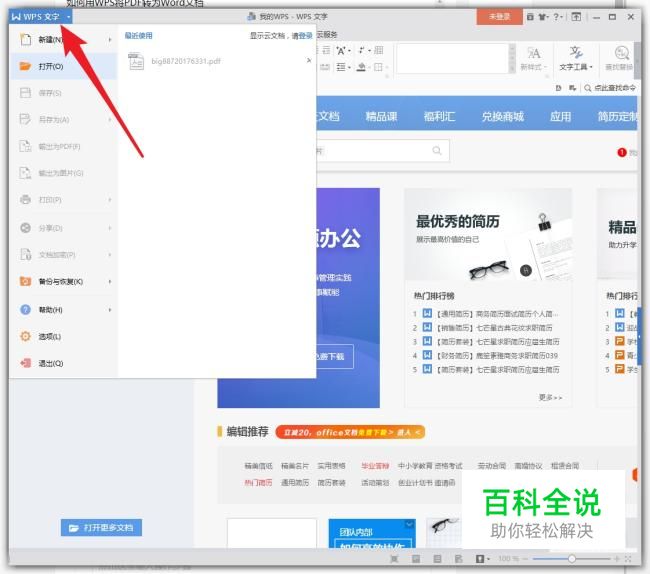
Task: Click the gear icon for 选项(L)
Action: tap(25, 336)
